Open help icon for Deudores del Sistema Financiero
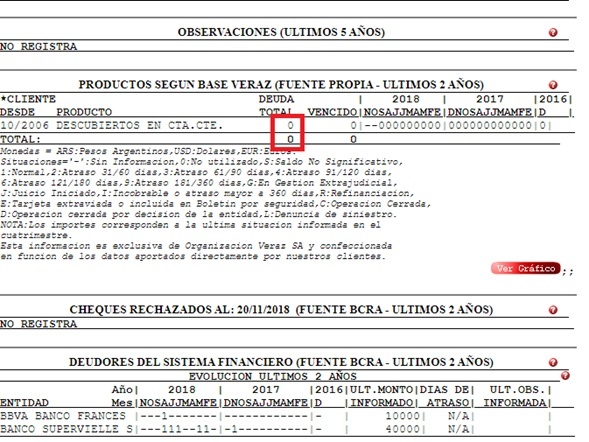 pyautogui.click(x=553, y=363)
